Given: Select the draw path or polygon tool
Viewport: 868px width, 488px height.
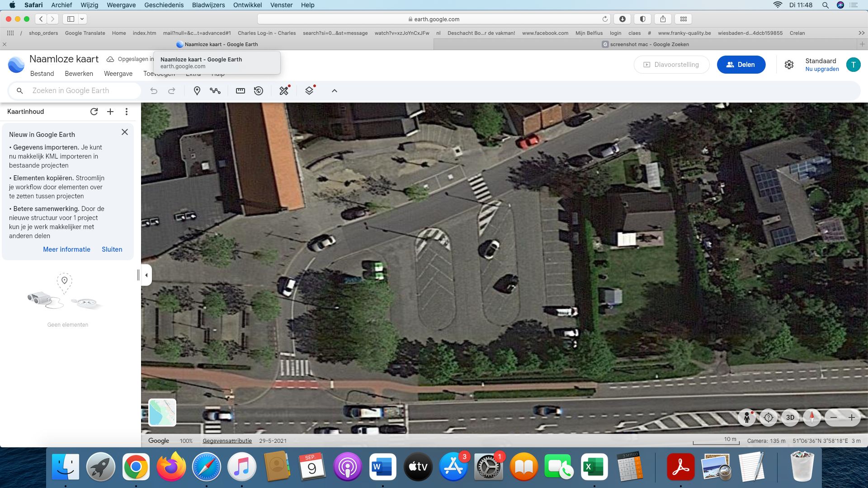Looking at the screenshot, I should 215,91.
